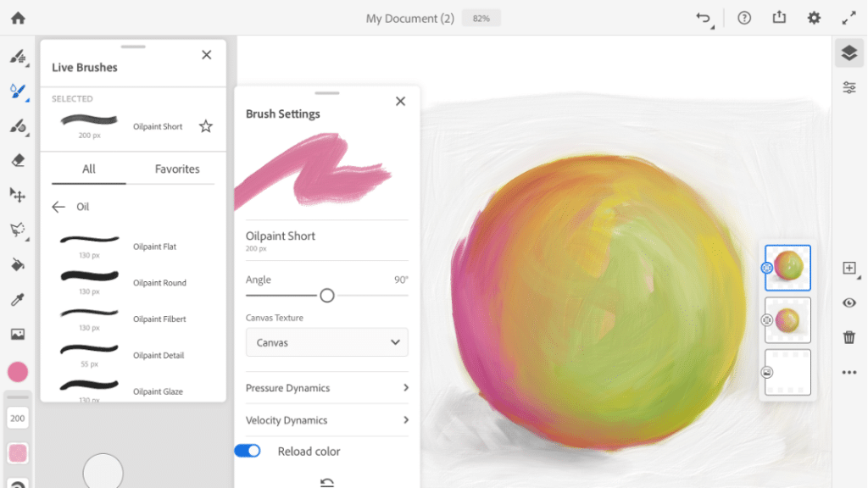Select the Lasso selection tool
Screen dimensions: 868x488
point(17,230)
